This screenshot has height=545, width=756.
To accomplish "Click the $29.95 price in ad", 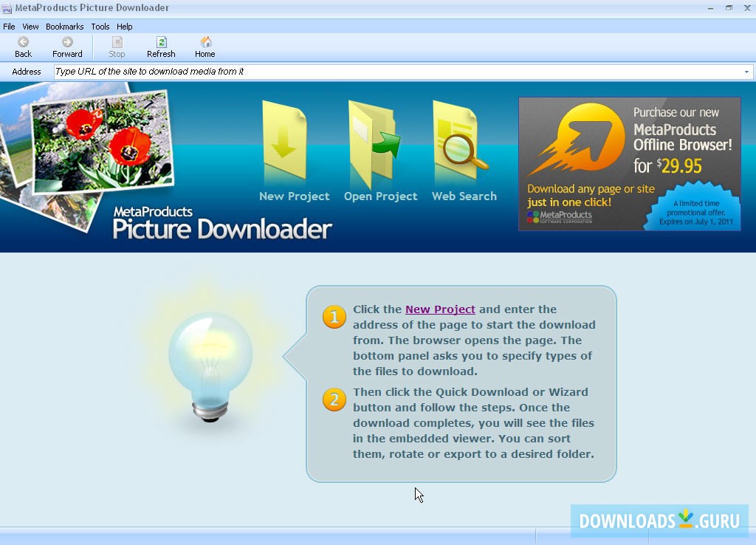I will (679, 166).
